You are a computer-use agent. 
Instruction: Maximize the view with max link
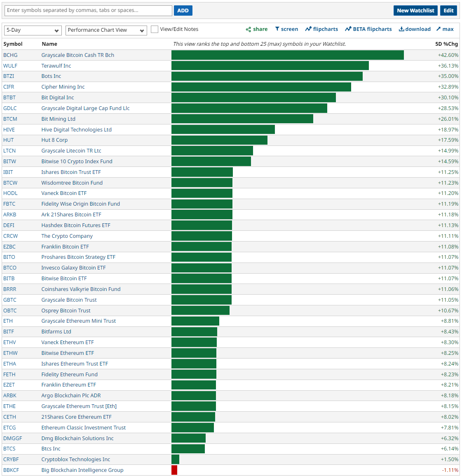point(445,29)
